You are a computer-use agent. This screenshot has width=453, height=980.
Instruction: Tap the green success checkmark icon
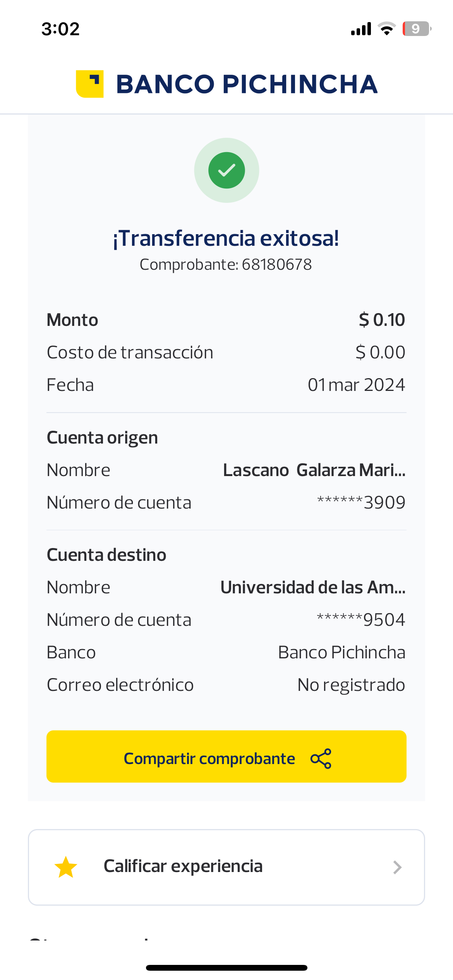[226, 170]
